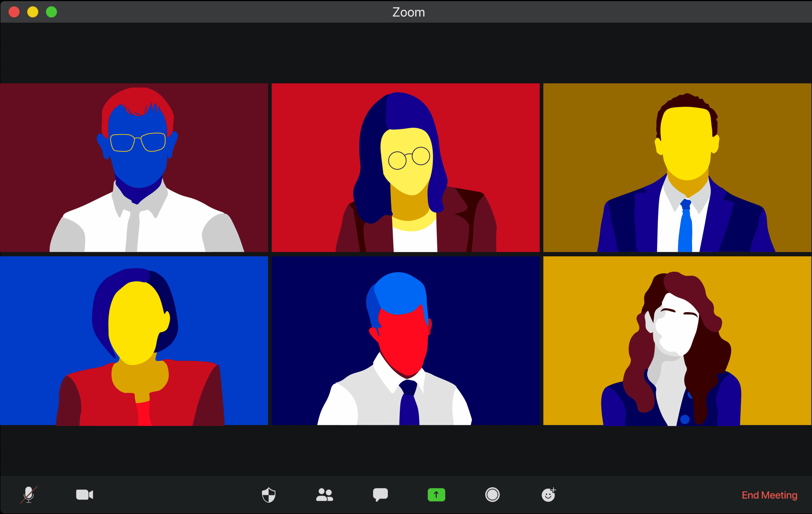This screenshot has width=812, height=514.
Task: Click the End Meeting button
Action: pyautogui.click(x=769, y=495)
